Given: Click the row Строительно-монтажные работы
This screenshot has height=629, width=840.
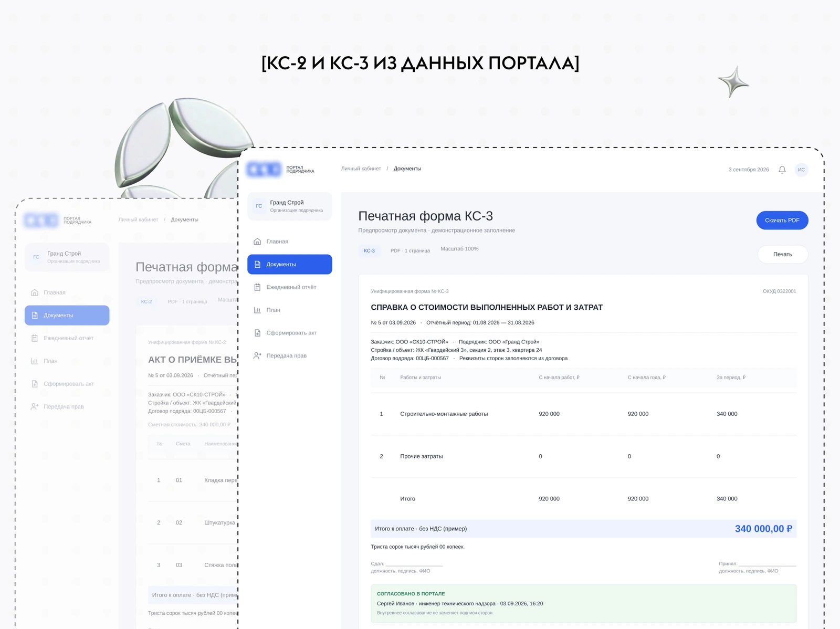Looking at the screenshot, I should coord(584,414).
